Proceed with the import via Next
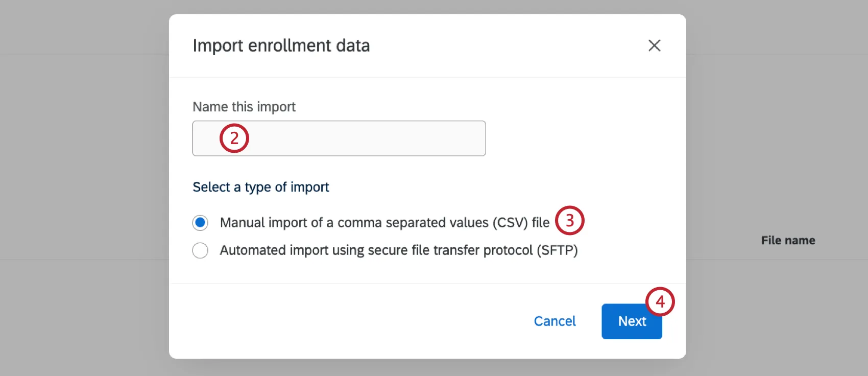Image resolution: width=868 pixels, height=376 pixels. pyautogui.click(x=632, y=321)
